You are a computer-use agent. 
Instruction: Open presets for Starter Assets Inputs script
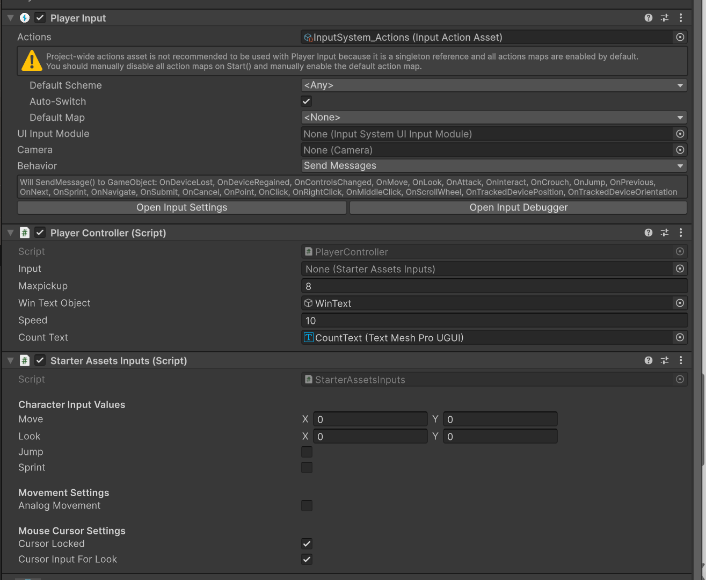pos(665,361)
